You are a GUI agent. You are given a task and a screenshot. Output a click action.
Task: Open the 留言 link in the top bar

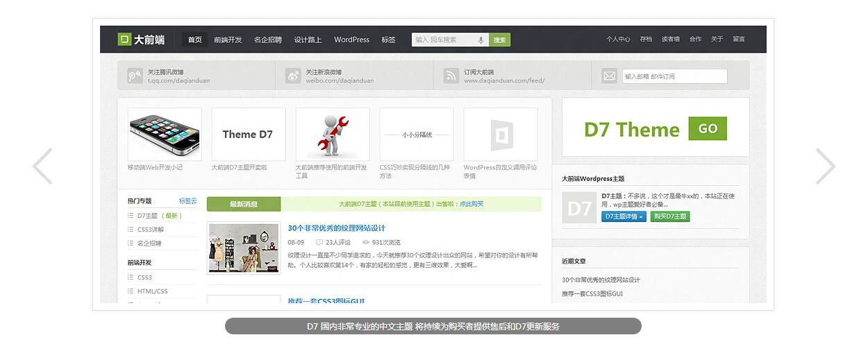point(739,40)
